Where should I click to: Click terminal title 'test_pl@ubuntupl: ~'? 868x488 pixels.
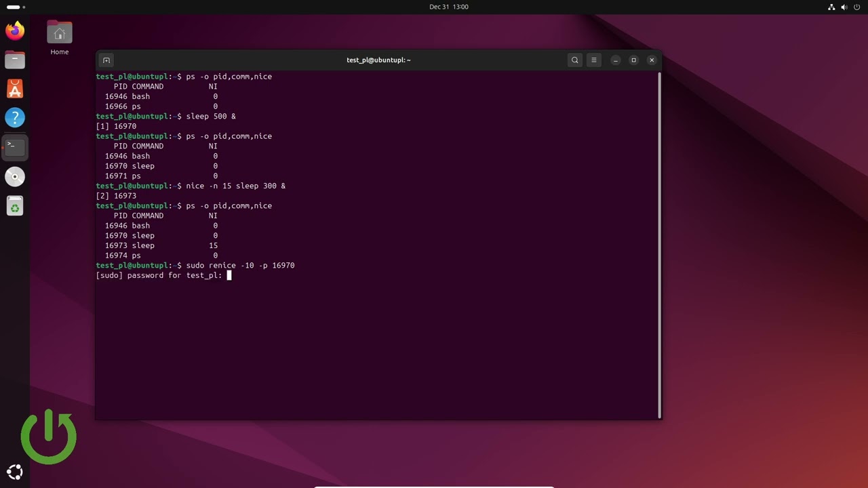[x=378, y=60]
